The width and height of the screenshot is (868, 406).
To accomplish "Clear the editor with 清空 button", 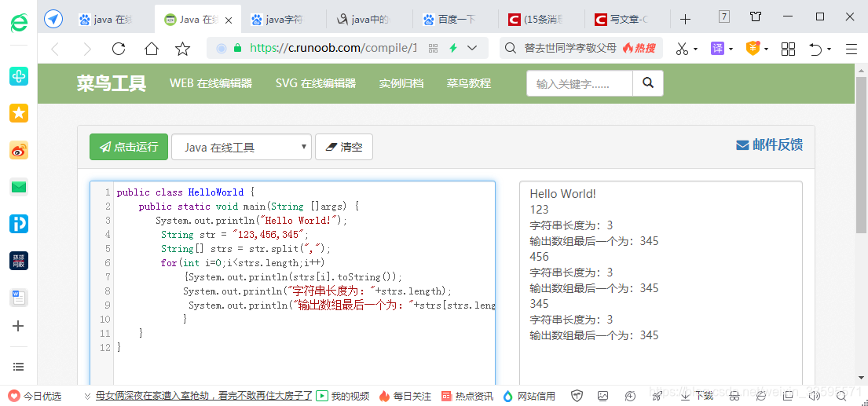I will point(344,147).
